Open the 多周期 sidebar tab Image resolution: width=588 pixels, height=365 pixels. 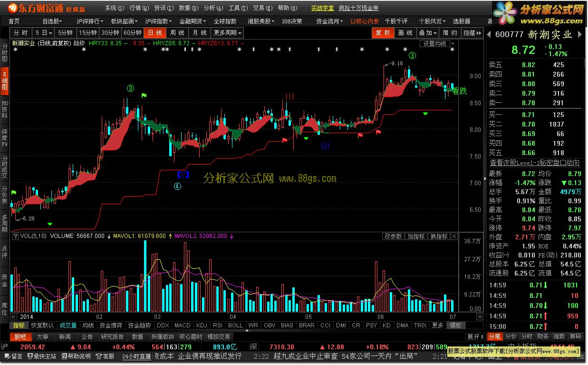click(x=5, y=224)
